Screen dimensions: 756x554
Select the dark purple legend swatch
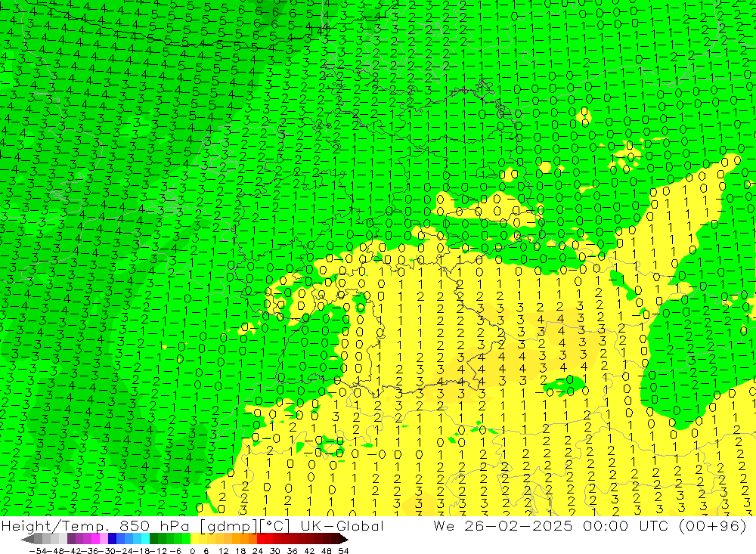coord(71,539)
